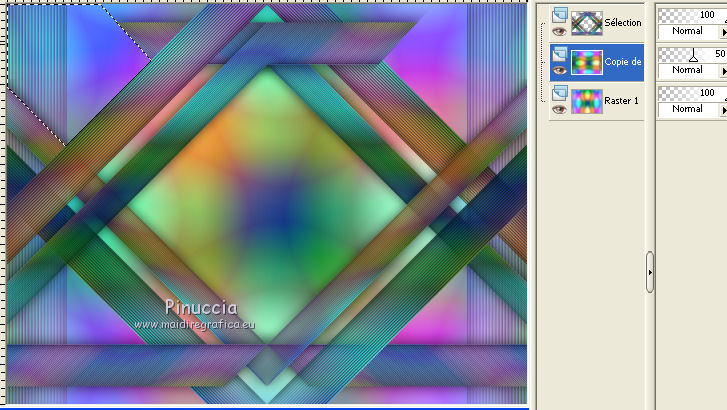Click the opacity value 100 of Raster 1 layer

(707, 92)
